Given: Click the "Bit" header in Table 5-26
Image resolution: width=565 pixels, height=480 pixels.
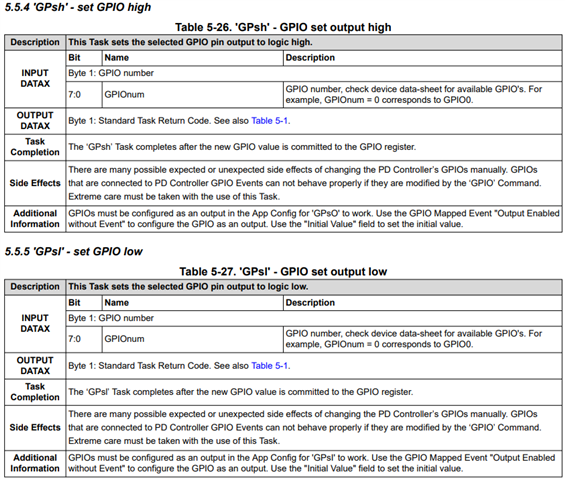Looking at the screenshot, I should tap(74, 58).
